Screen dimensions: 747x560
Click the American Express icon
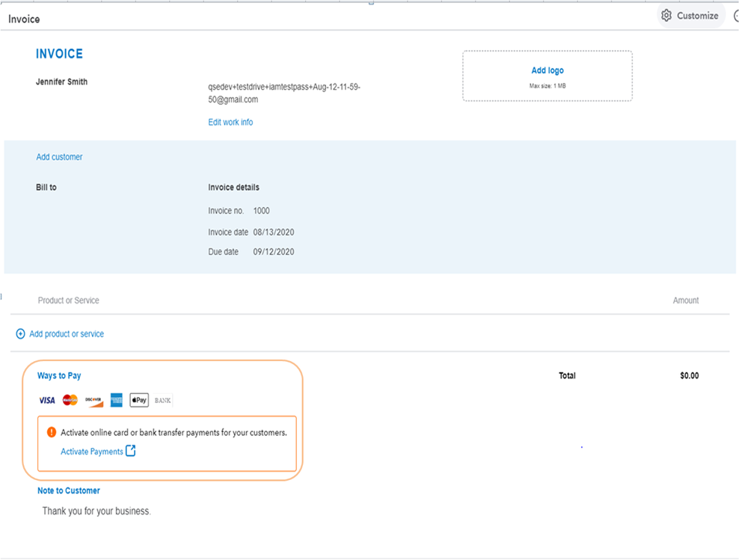tap(116, 400)
